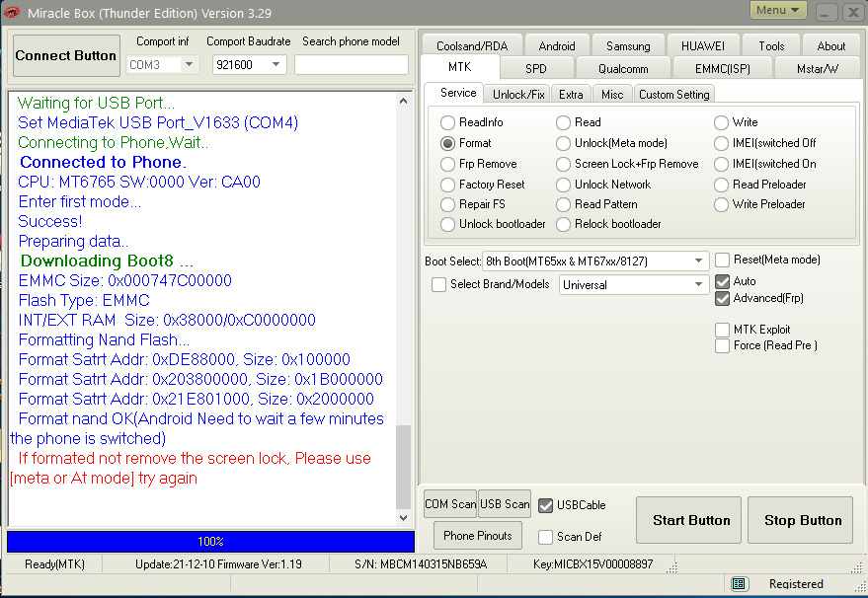Enable the Reset(Meta mode) checkbox
This screenshot has width=868, height=598.
(722, 260)
